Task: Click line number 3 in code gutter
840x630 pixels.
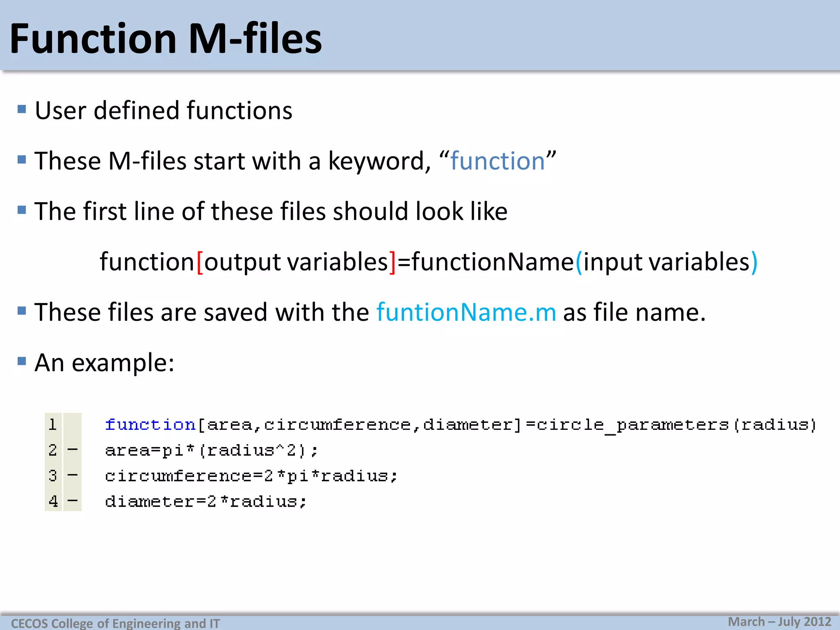Action: pos(52,476)
